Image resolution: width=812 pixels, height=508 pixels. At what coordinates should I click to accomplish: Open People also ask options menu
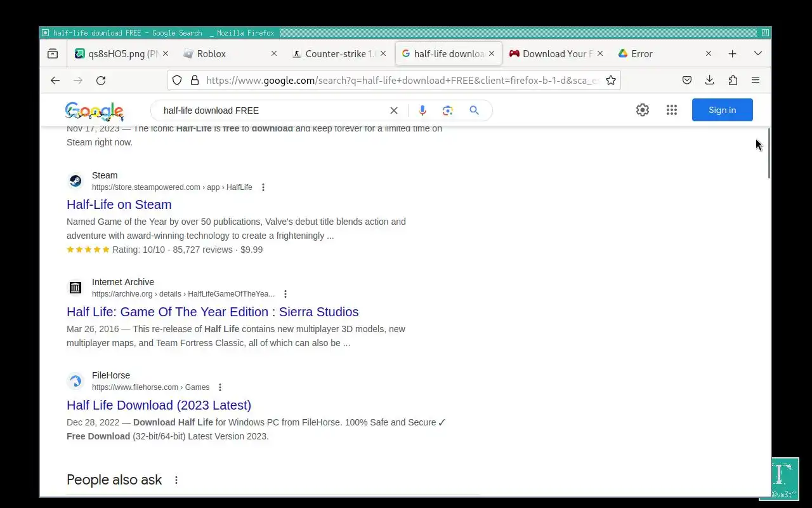click(176, 480)
